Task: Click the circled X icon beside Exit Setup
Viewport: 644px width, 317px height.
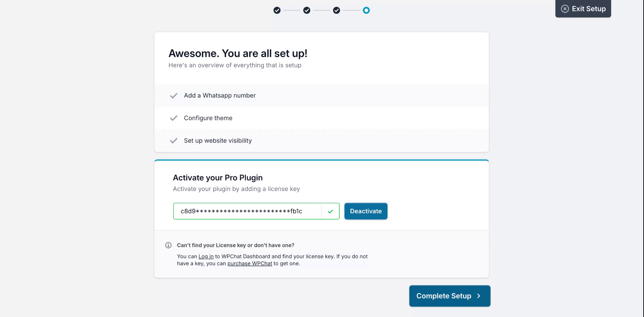Action: click(x=565, y=9)
